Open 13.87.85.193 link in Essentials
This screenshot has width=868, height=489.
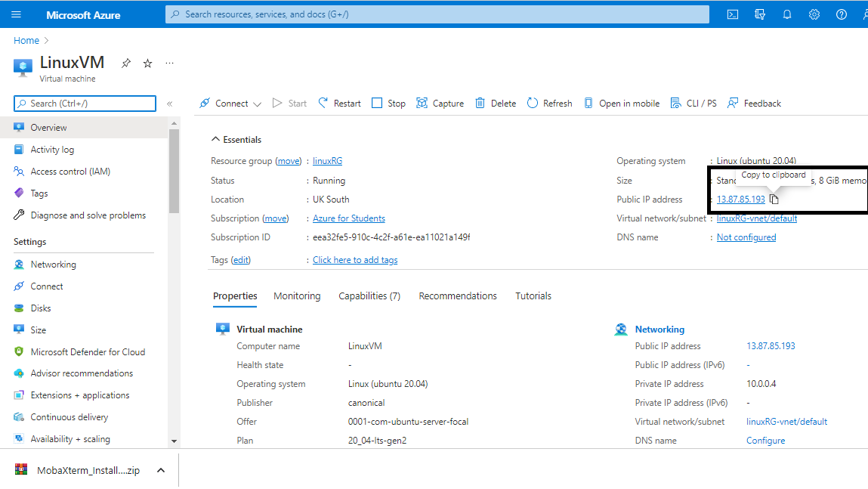[x=740, y=200]
